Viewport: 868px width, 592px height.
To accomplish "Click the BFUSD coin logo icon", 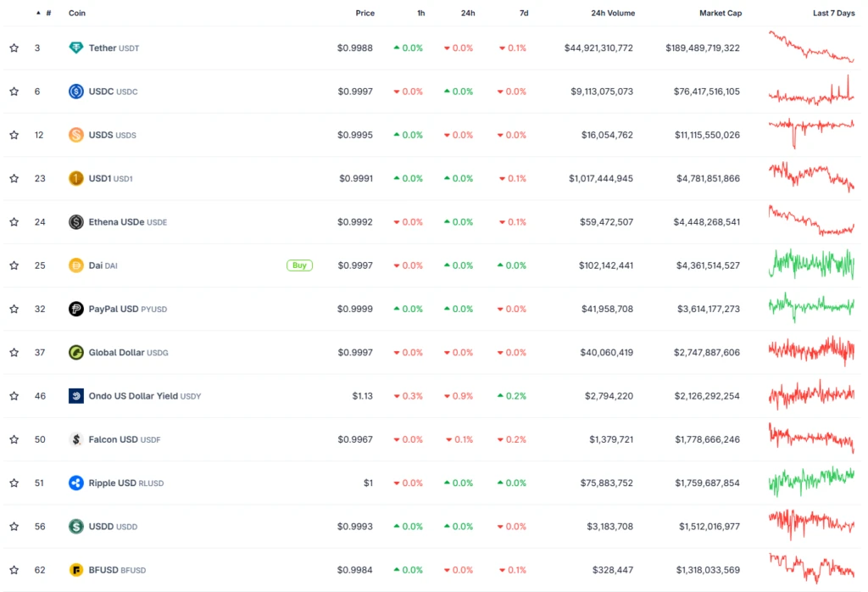I will coord(75,569).
